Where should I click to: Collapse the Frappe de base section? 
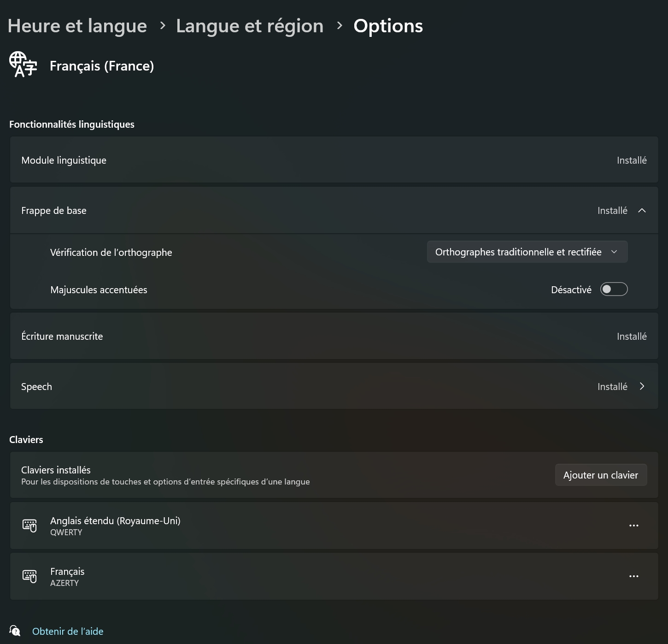coord(642,211)
